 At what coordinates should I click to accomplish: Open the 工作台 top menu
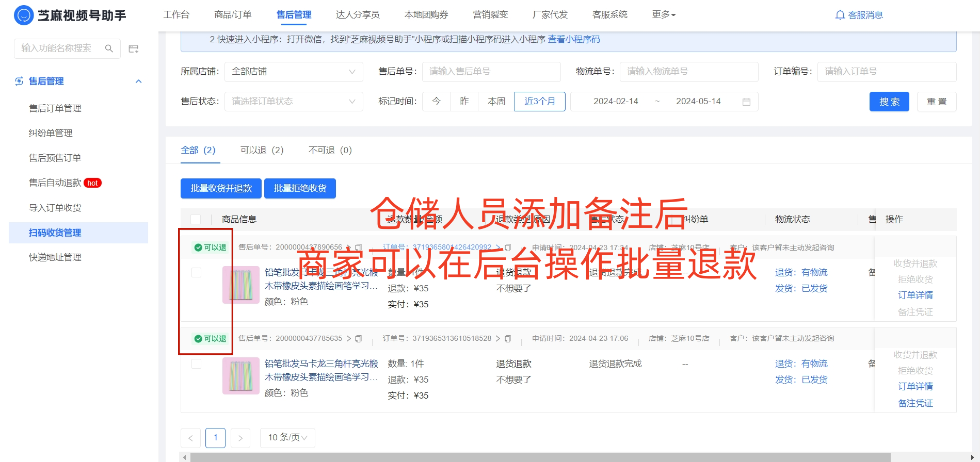point(176,14)
